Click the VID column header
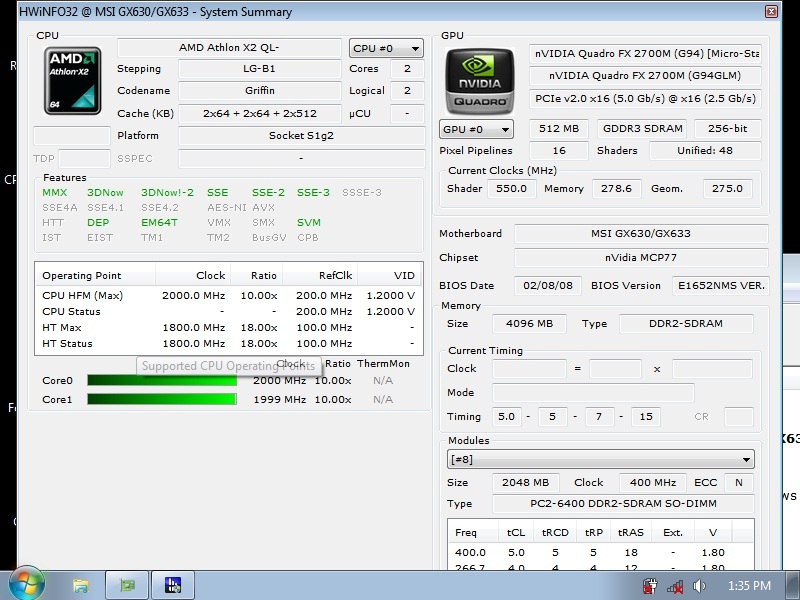Screen dimensions: 800x600 click(x=390, y=276)
